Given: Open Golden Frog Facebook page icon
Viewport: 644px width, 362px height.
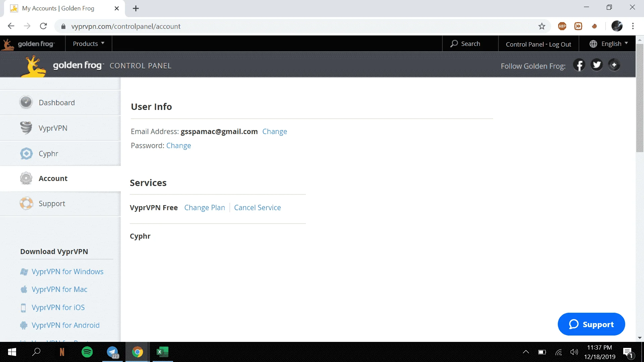Looking at the screenshot, I should [x=579, y=65].
